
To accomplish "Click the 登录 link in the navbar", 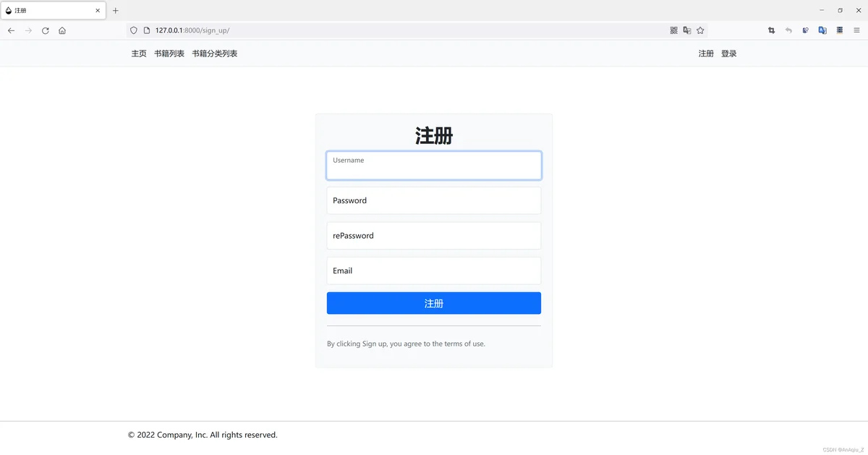I will 729,54.
